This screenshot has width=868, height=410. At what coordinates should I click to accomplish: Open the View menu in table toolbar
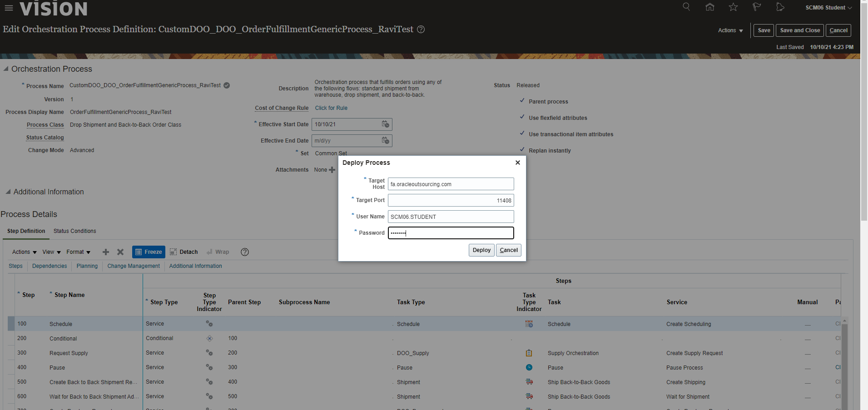point(51,252)
